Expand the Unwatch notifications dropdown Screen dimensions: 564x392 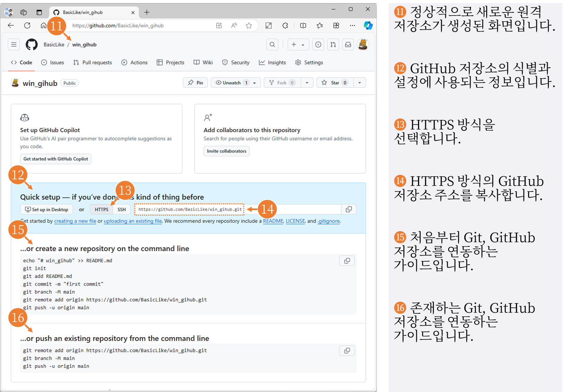(x=255, y=83)
